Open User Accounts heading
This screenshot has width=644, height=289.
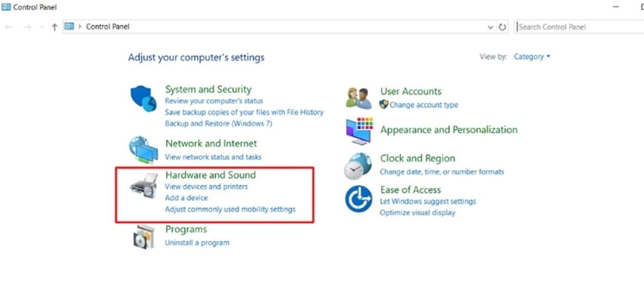[411, 91]
